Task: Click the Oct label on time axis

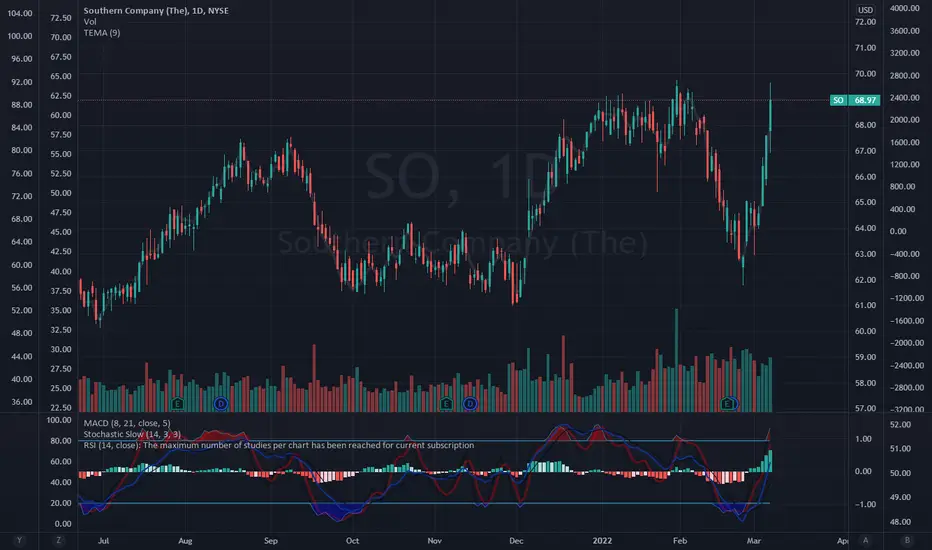Action: coord(352,540)
